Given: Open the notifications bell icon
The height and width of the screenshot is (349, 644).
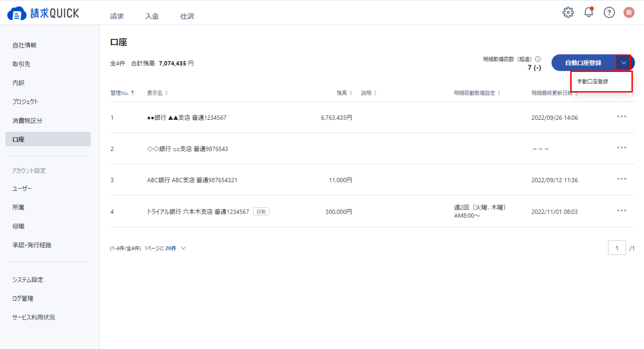Looking at the screenshot, I should point(589,13).
